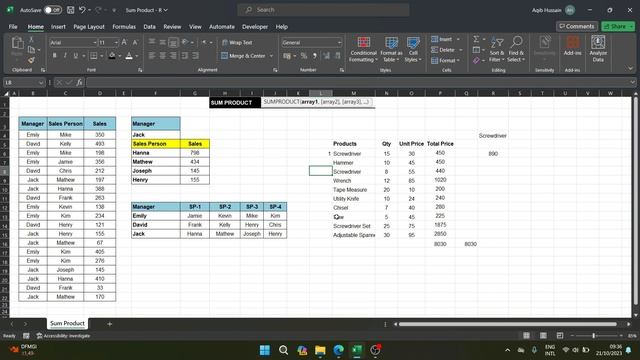
Task: Toggle Center alignment
Action: [x=162, y=56]
